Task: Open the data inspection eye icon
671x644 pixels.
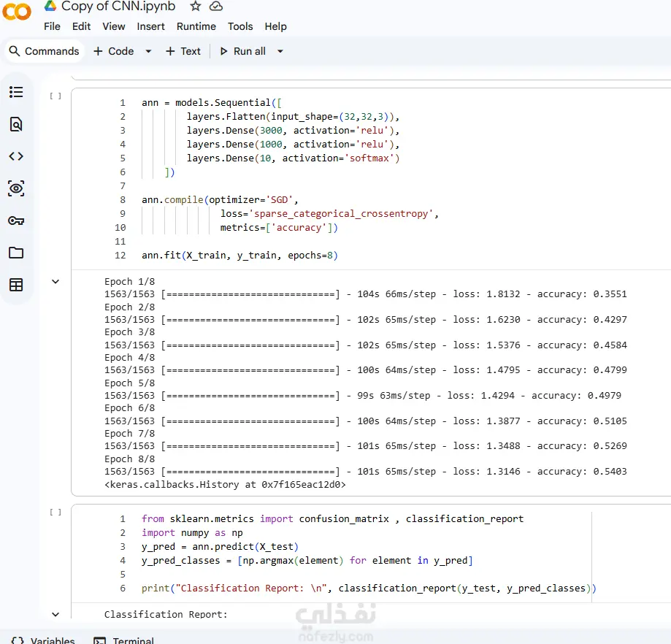Action: click(x=16, y=188)
